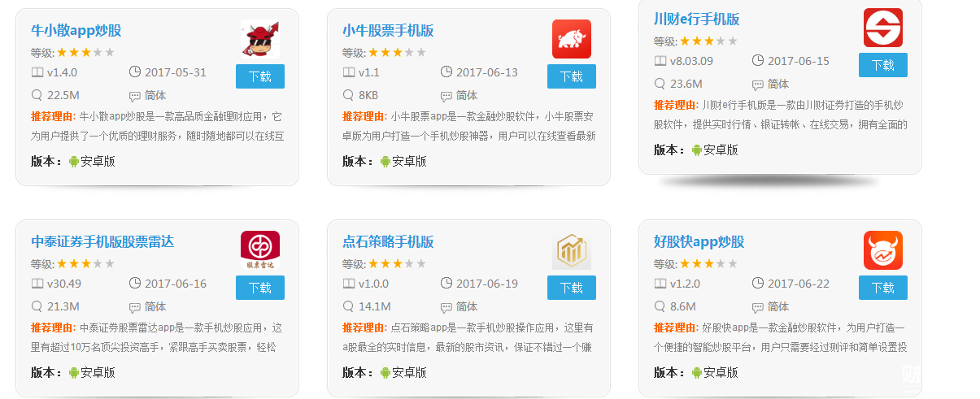Click clock icon beside 2017-06-15
The width and height of the screenshot is (980, 399).
tap(758, 60)
